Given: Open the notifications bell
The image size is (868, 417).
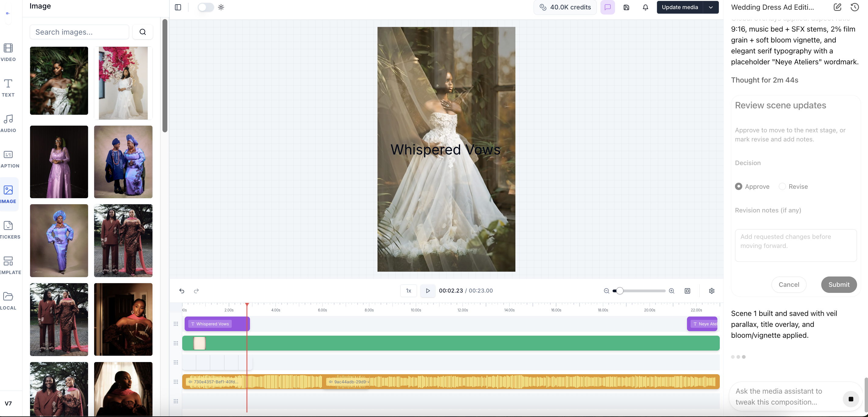Looking at the screenshot, I should click(x=645, y=7).
